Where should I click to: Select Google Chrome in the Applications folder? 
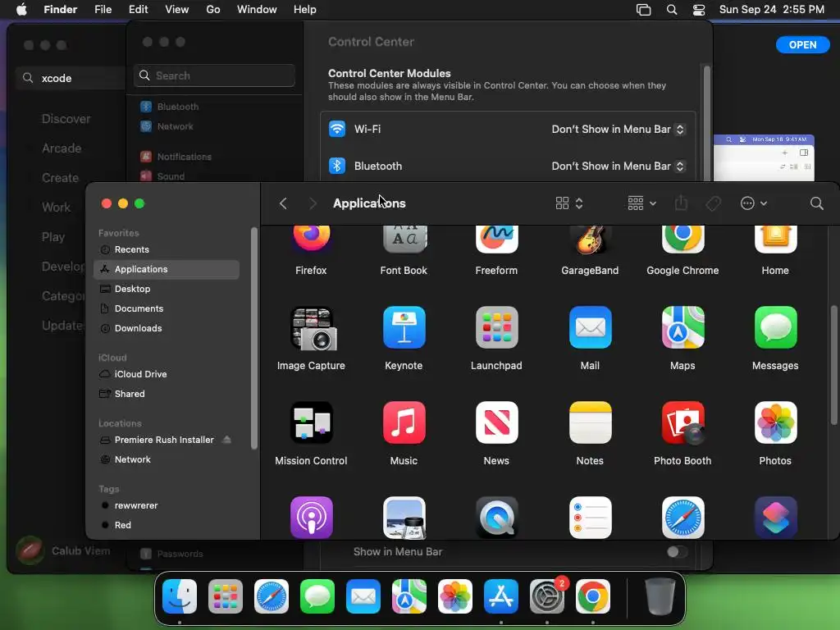[x=682, y=239]
